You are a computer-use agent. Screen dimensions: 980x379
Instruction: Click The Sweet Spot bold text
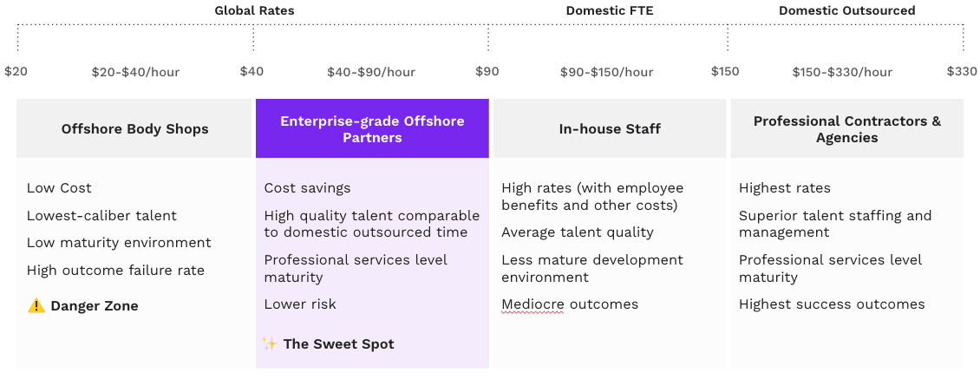click(339, 344)
